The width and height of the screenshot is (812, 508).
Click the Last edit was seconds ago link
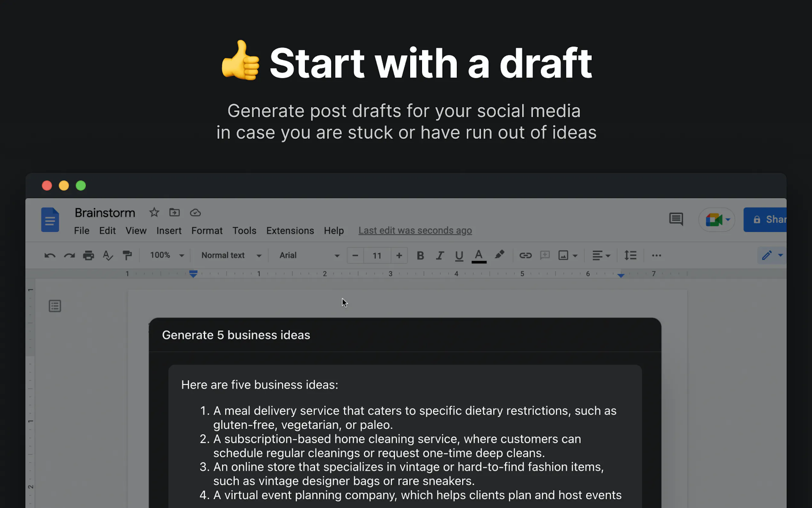415,231
